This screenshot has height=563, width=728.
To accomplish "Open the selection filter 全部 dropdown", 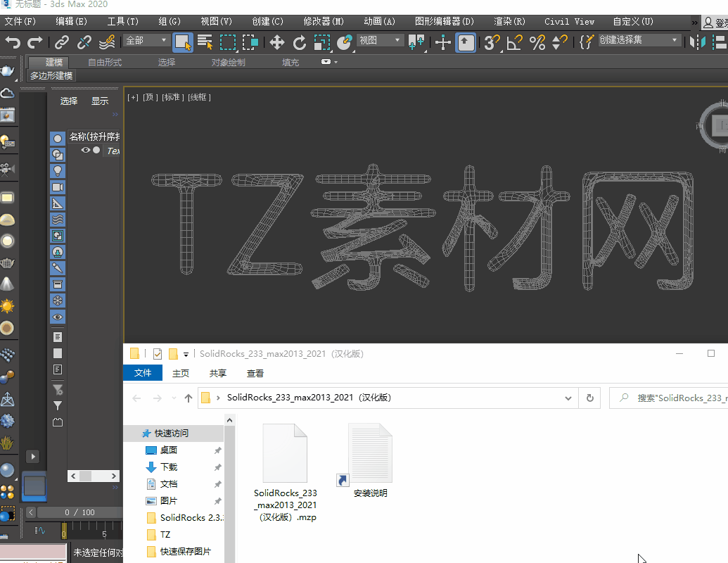I will point(146,40).
